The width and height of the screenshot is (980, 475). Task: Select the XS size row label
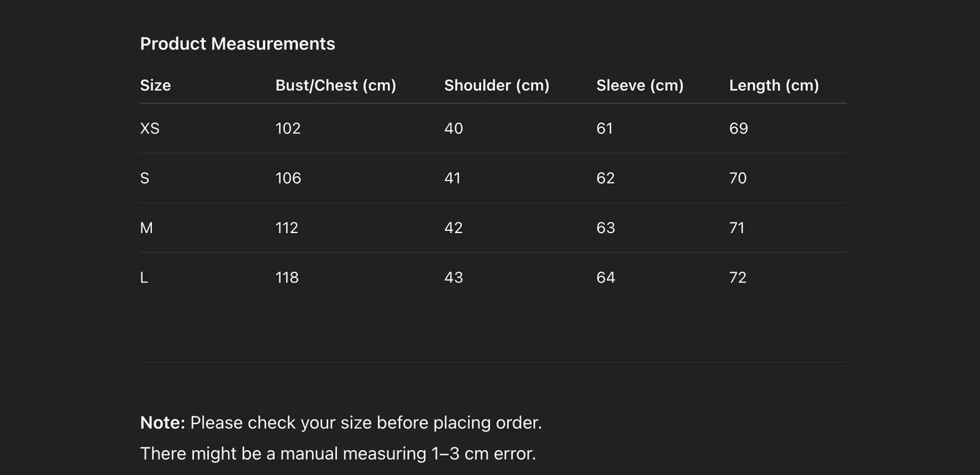(x=150, y=129)
